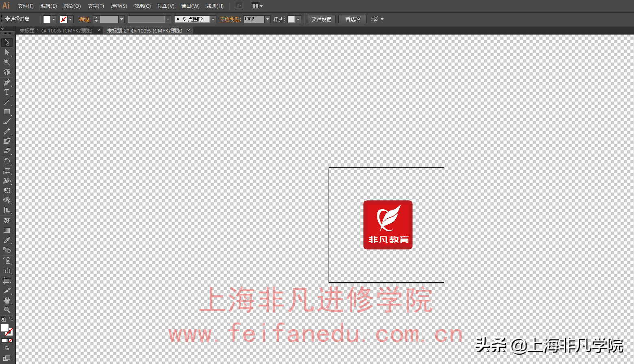Viewport: 634px width, 364px height.
Task: Select the Rotate tool
Action: [x=7, y=161]
